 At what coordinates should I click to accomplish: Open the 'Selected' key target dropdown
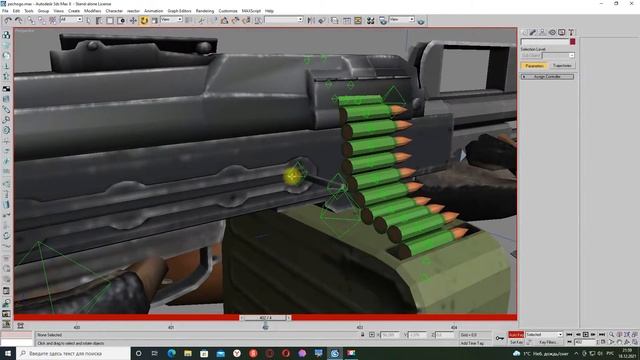tap(544, 335)
